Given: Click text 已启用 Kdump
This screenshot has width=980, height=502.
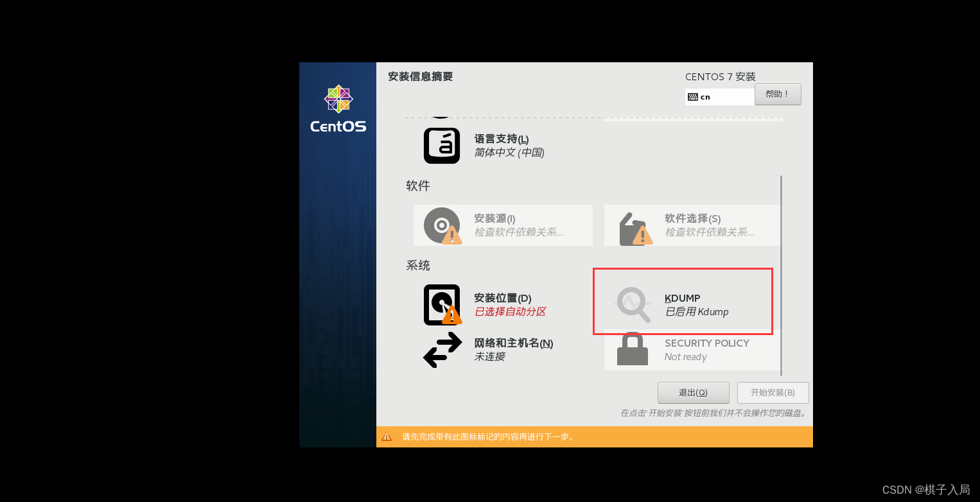Looking at the screenshot, I should click(x=697, y=311).
